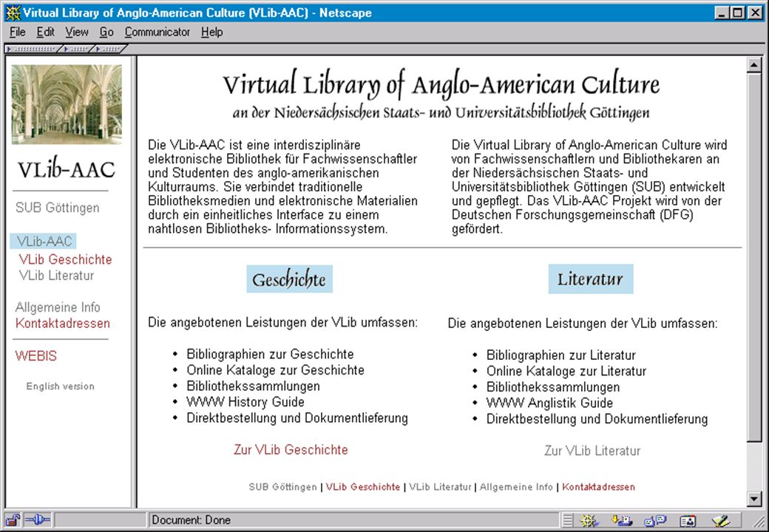Image resolution: width=769 pixels, height=532 pixels.
Task: Open the WEBIS sidebar link
Action: [35, 355]
